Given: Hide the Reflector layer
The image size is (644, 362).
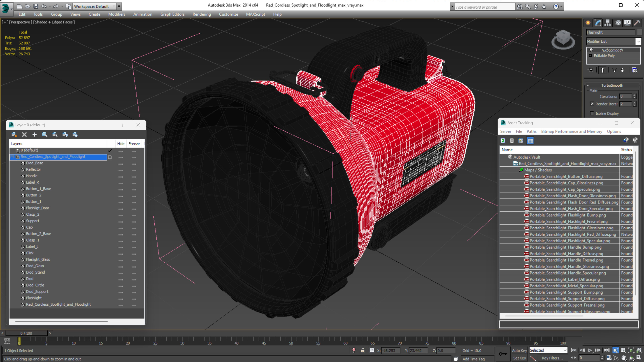Looking at the screenshot, I should (120, 169).
